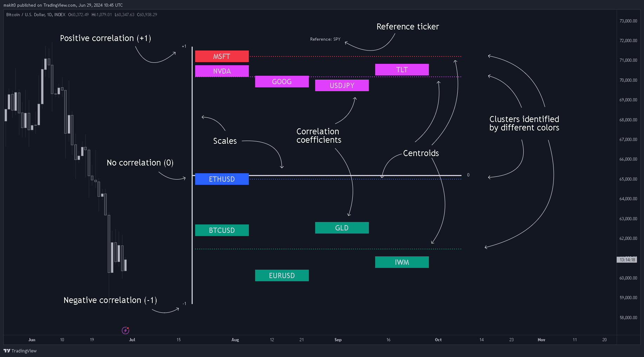Click the 'Jul' date axis label

pos(132,340)
